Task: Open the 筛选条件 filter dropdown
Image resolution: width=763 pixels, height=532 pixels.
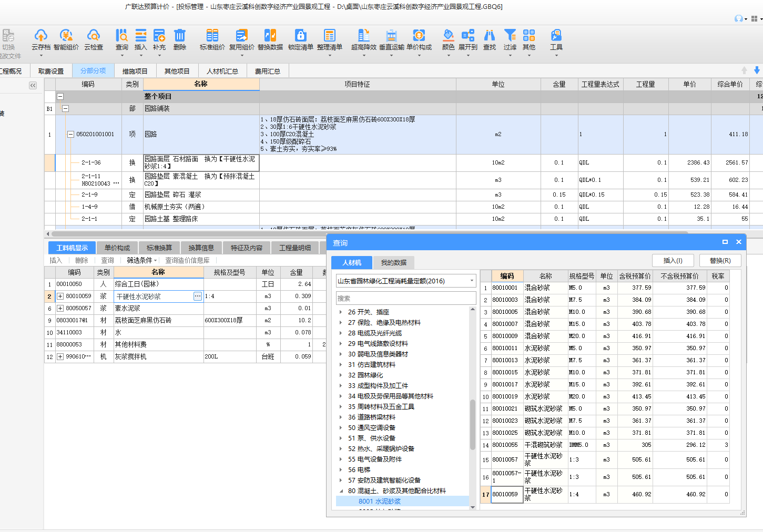Action: click(x=143, y=260)
